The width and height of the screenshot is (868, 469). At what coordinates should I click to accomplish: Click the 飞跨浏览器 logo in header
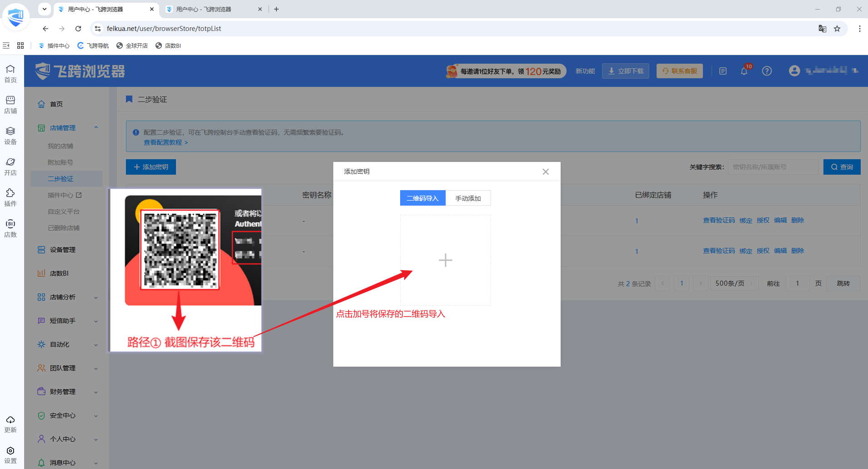coord(80,71)
